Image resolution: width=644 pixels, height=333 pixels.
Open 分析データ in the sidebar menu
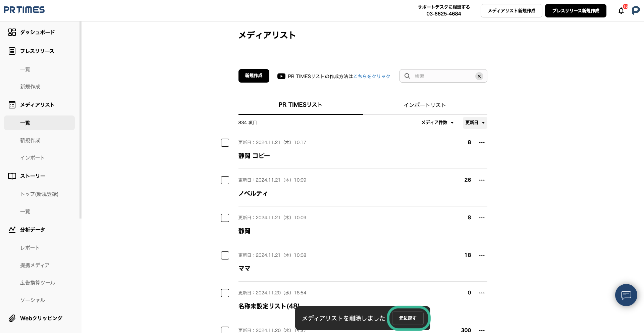pyautogui.click(x=32, y=230)
